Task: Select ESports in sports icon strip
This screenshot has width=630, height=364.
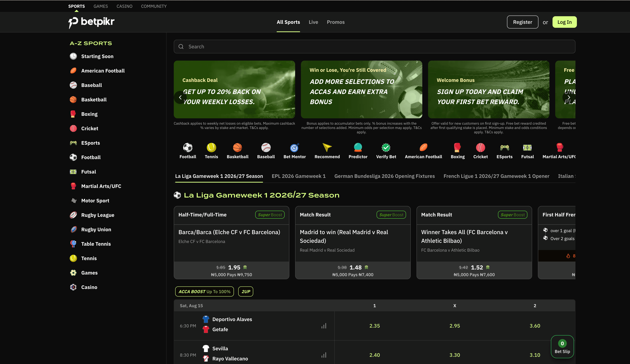Action: [504, 151]
